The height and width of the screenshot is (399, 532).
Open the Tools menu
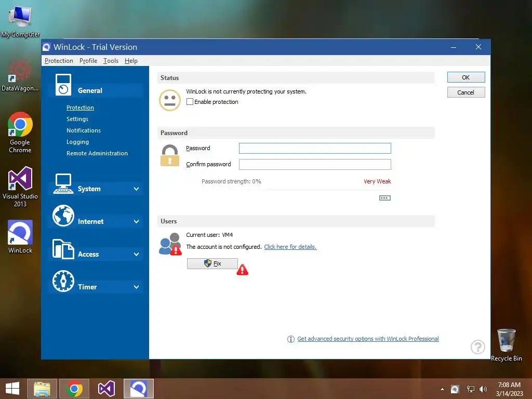point(111,61)
